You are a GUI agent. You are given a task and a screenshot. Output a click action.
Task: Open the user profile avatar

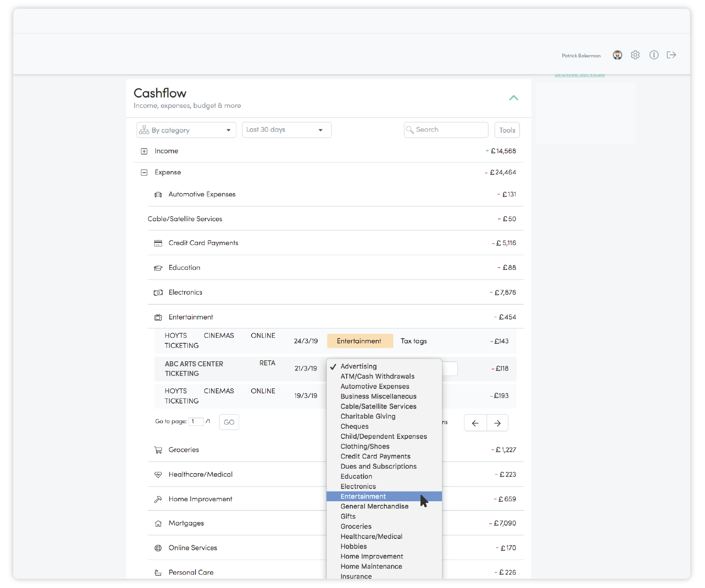pos(617,55)
